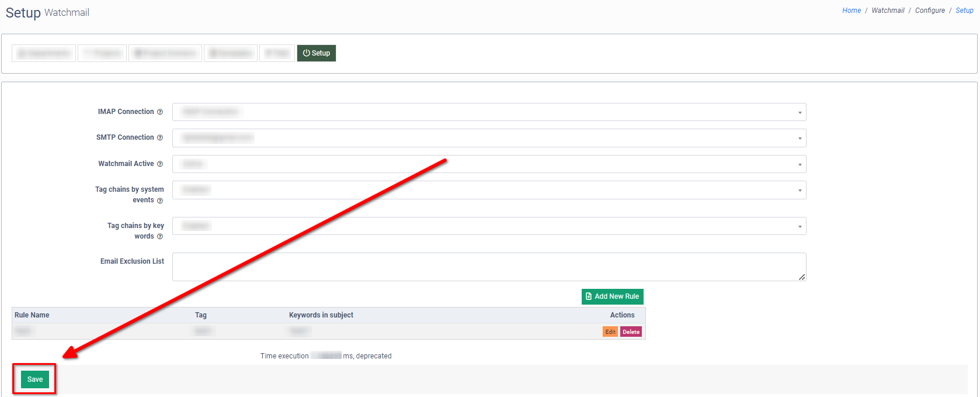The height and width of the screenshot is (397, 980).
Task: Open the Tag chains by key words dropdown
Action: [x=489, y=226]
